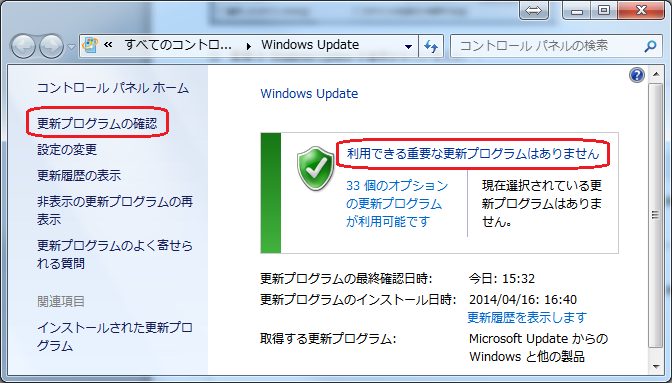Open 更新プログラムのよく寄せられる質問 link
The image size is (672, 383).
(x=115, y=254)
